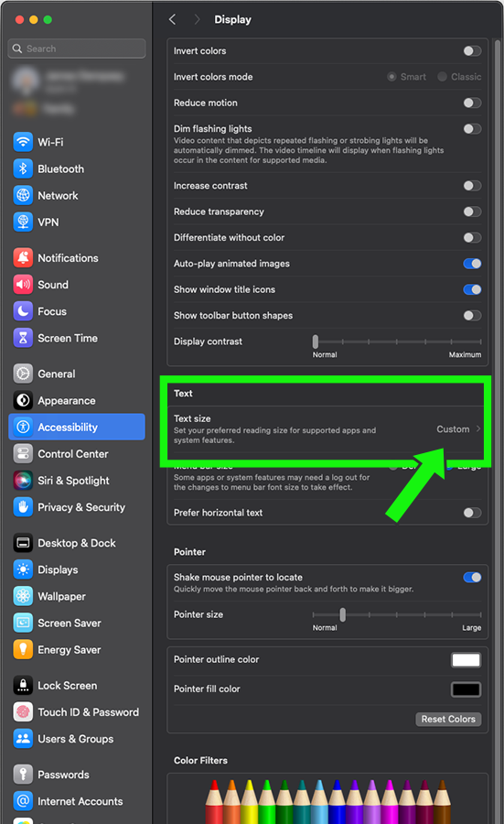Click the Touch ID fingerprint icon
504x824 pixels.
point(23,712)
